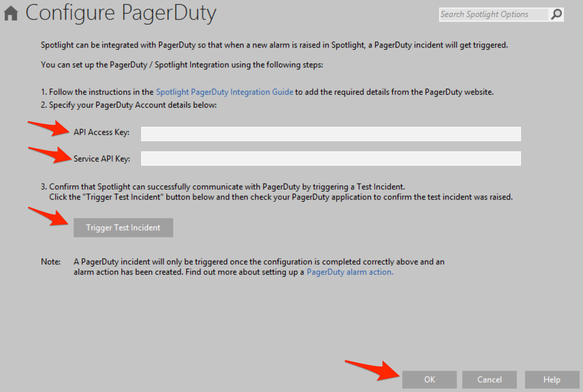Click the home icon beside the page title
The image size is (583, 392).
(x=10, y=13)
